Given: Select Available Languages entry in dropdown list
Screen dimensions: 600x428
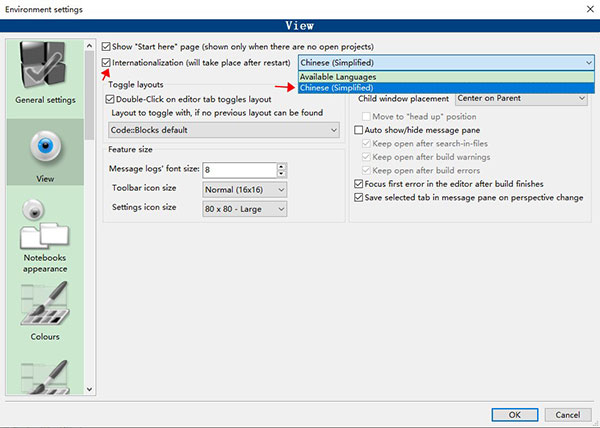Looking at the screenshot, I should (446, 77).
